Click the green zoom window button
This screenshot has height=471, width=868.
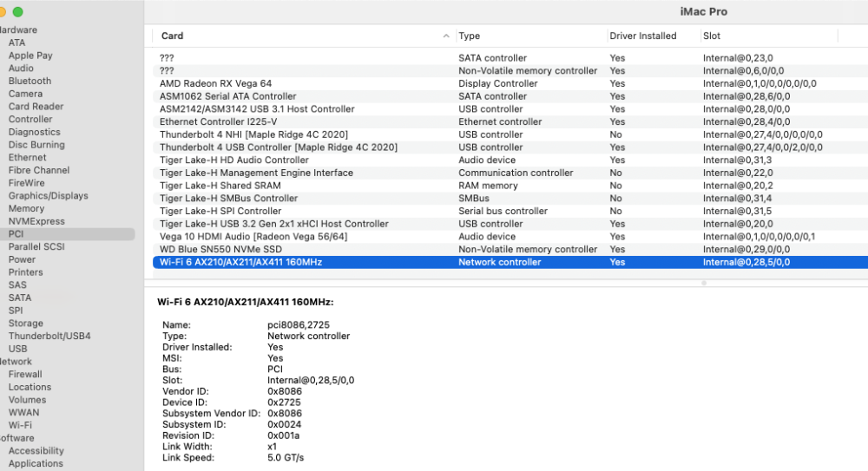click(17, 11)
